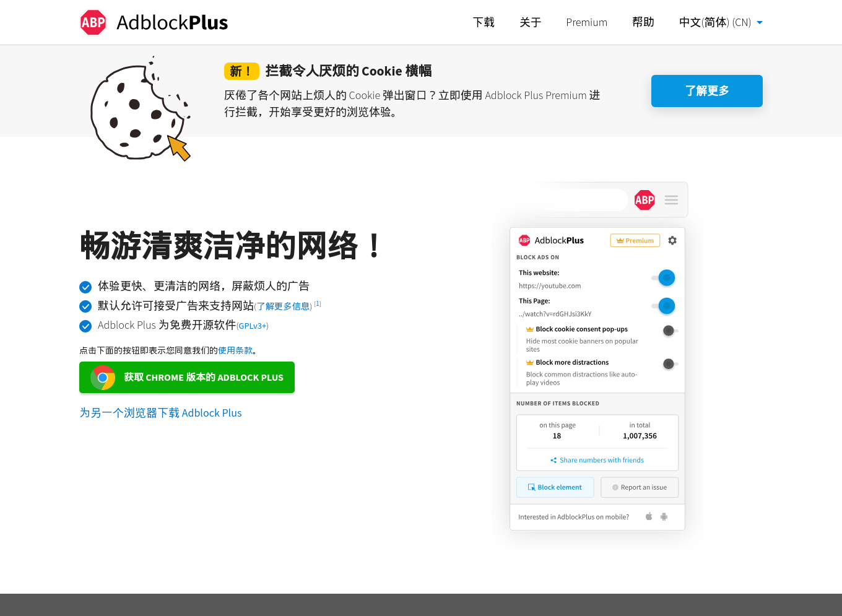Click the 了解更多 blue button

pyautogui.click(x=707, y=91)
